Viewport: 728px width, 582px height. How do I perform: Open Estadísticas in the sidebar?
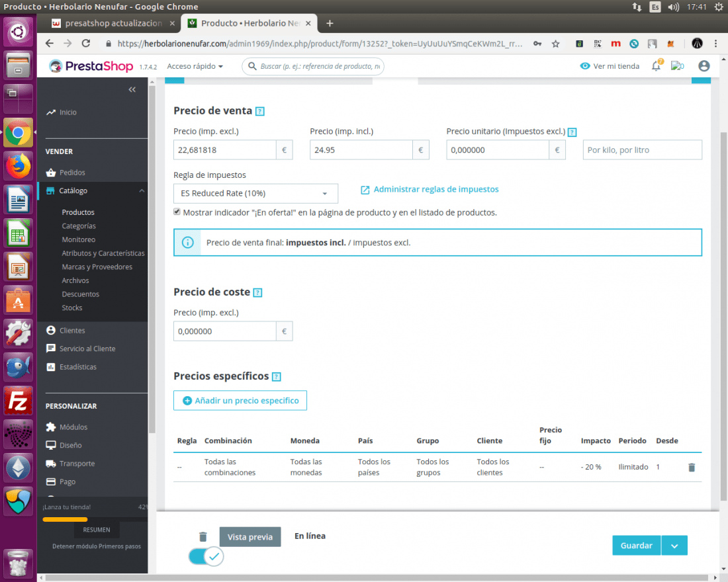[77, 367]
